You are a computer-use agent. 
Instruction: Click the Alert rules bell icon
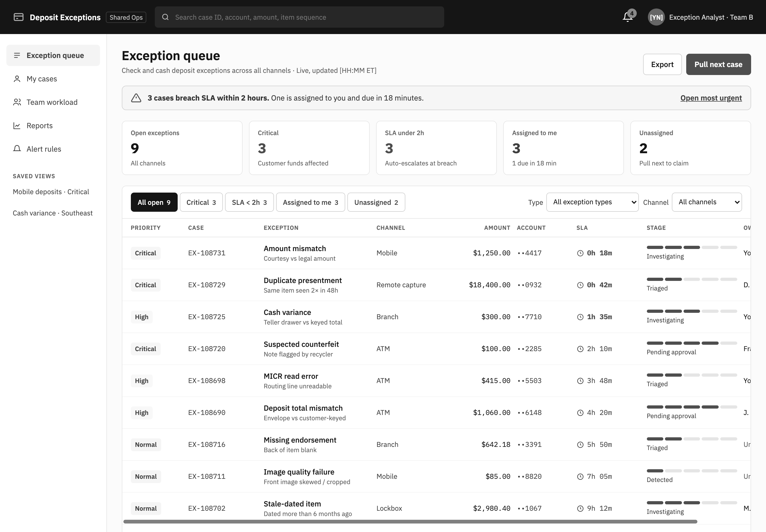(x=17, y=149)
